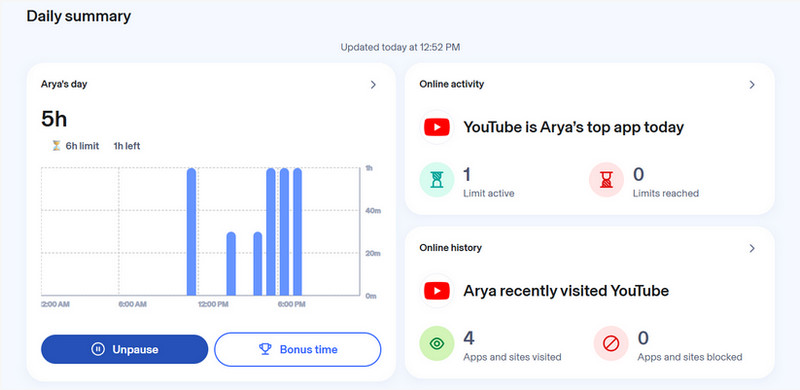
Task: Expand the Online history chevron
Action: 752,249
